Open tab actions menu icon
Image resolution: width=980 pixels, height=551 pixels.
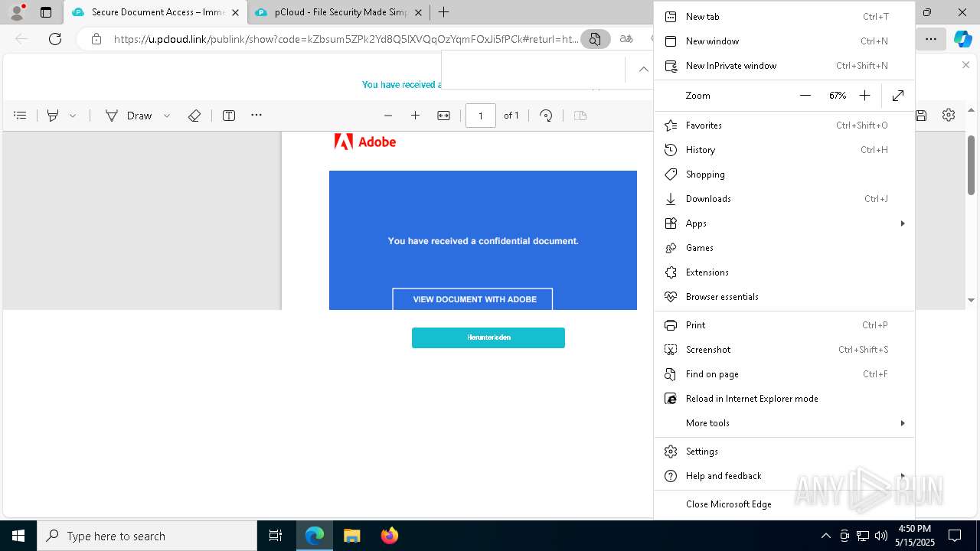click(x=46, y=12)
